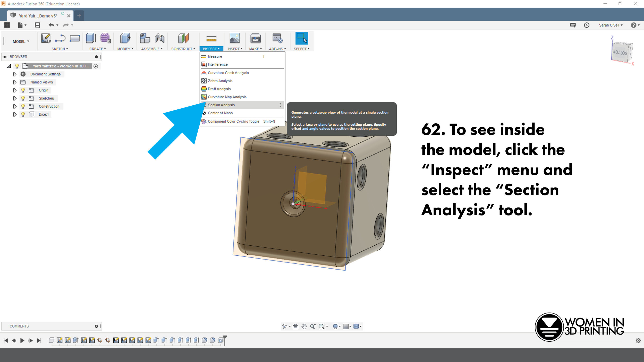This screenshot has width=644, height=362.
Task: Open the Job Status clock icon
Action: click(x=587, y=25)
